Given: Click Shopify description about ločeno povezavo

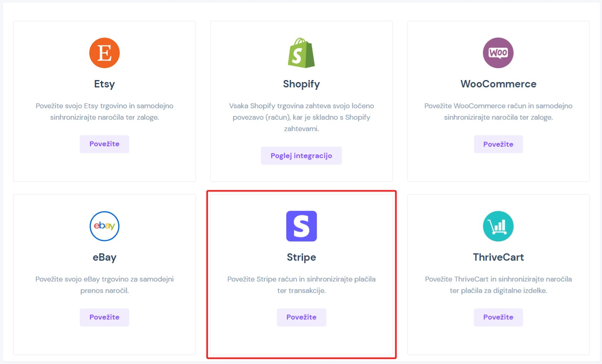Looking at the screenshot, I should pos(301,117).
